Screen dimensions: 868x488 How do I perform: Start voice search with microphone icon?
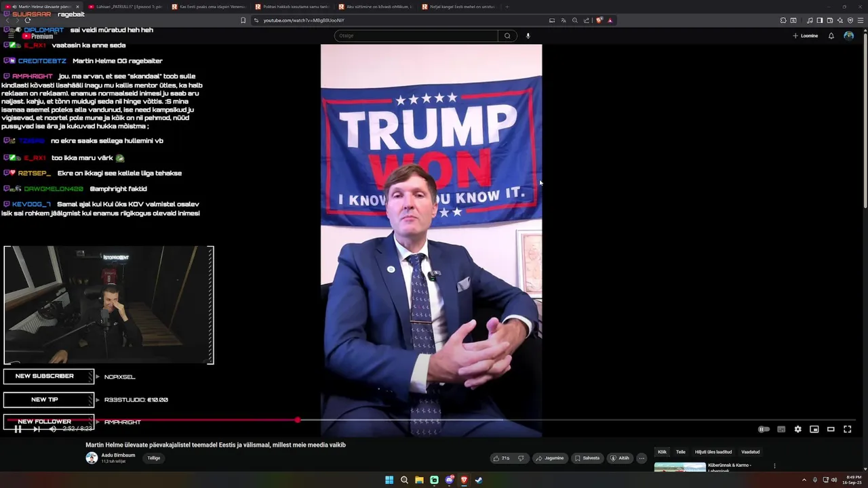(528, 36)
